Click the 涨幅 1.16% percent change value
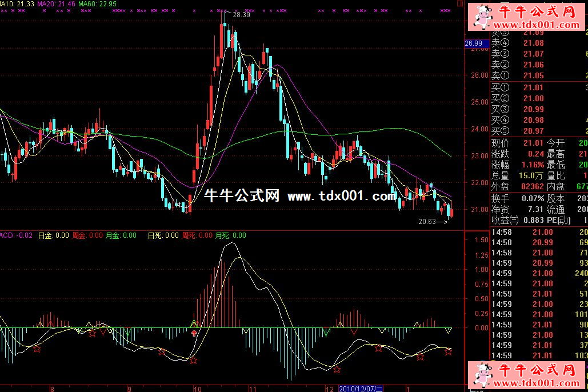588x392 pixels. (533, 165)
